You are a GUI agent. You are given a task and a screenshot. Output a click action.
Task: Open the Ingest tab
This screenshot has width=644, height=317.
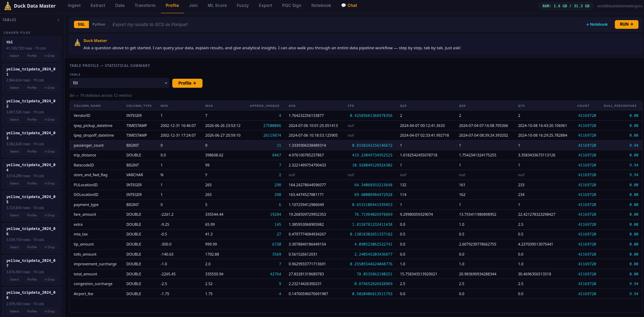tap(74, 6)
